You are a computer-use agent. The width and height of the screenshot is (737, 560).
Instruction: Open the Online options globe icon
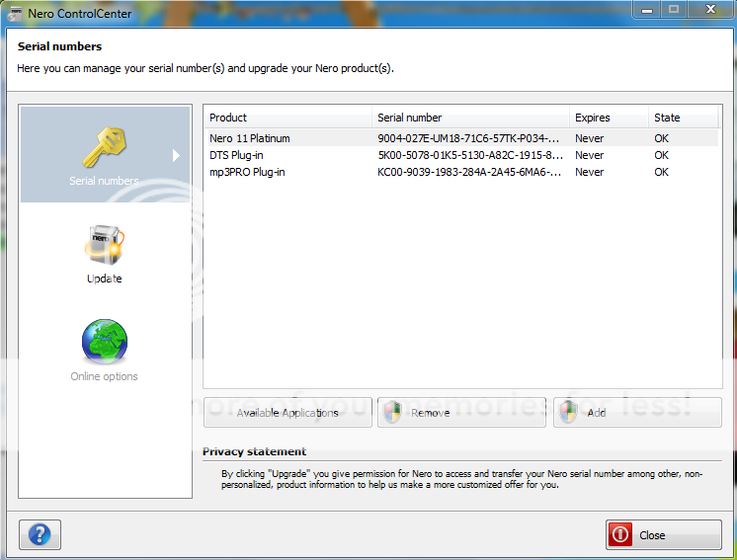point(105,342)
